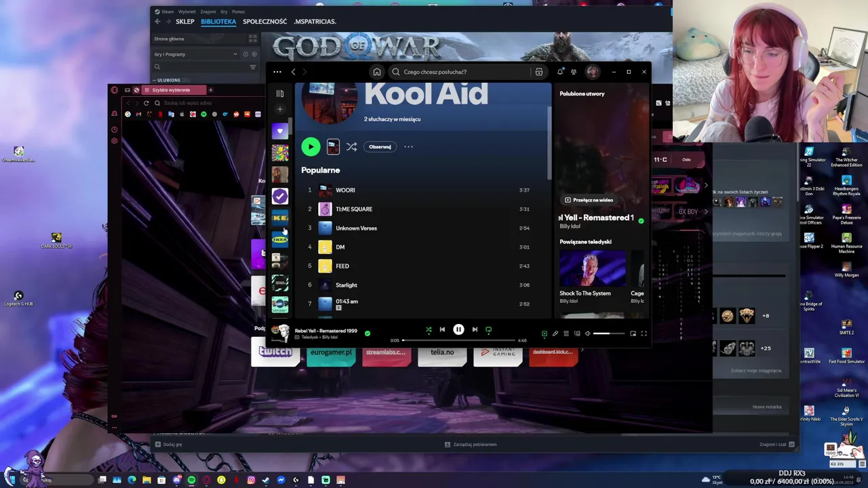This screenshot has width=868, height=488.
Task: Skip to the previous track
Action: pos(442,330)
